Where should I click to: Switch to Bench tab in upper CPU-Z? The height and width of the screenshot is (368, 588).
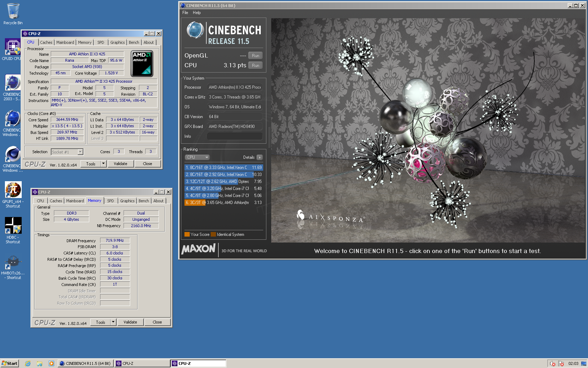[x=134, y=42]
